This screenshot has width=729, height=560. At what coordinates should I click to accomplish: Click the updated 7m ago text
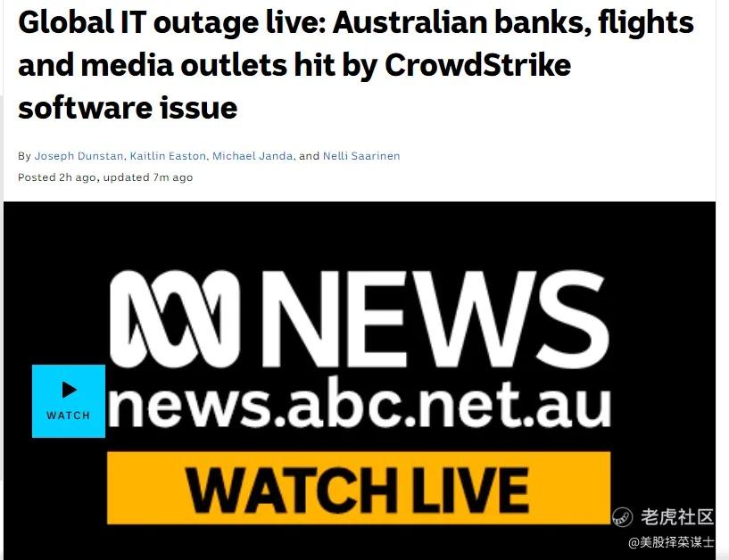148,177
